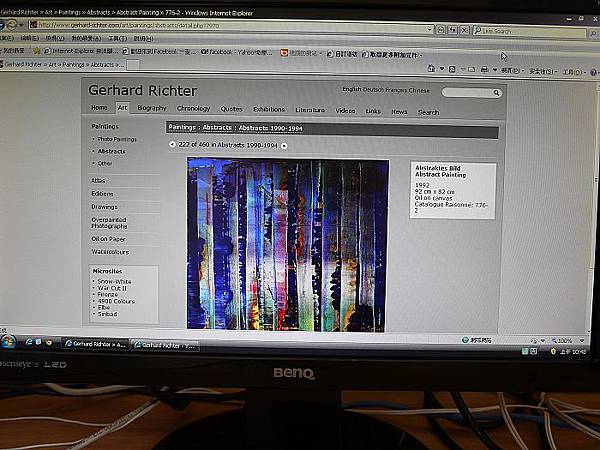Click the next painting arrow icon

coord(284,145)
